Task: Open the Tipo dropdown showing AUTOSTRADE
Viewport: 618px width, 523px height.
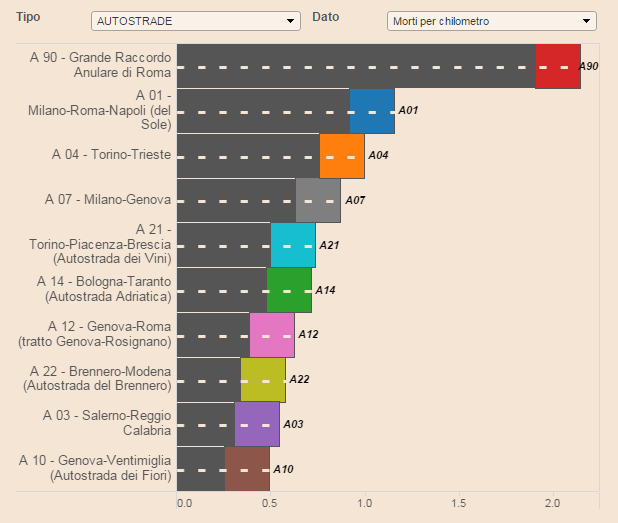Action: click(195, 21)
